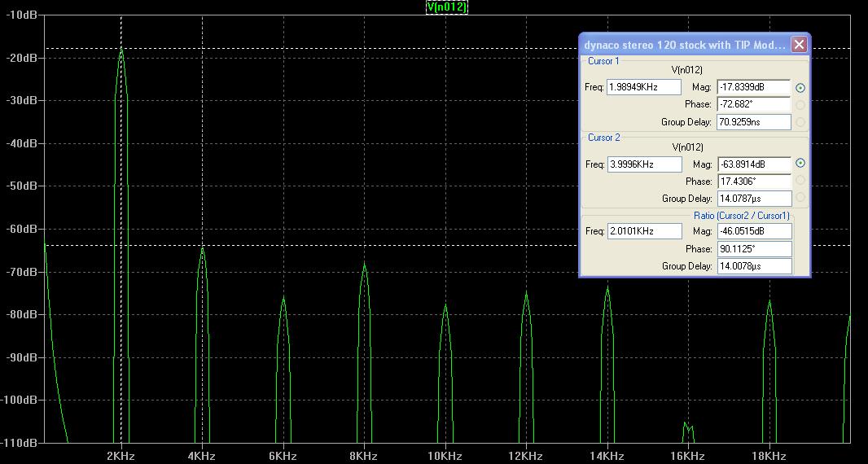868x464 pixels.
Task: Click the -10dB vertical axis label
Action: [22, 15]
